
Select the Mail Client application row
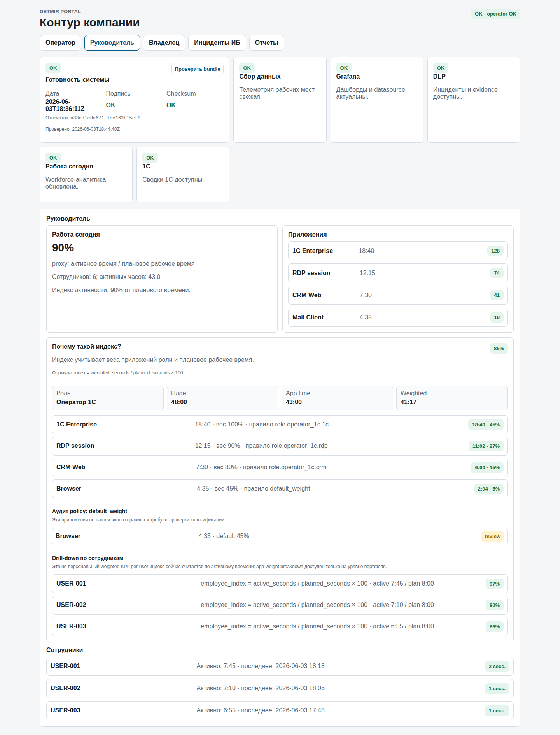point(398,318)
